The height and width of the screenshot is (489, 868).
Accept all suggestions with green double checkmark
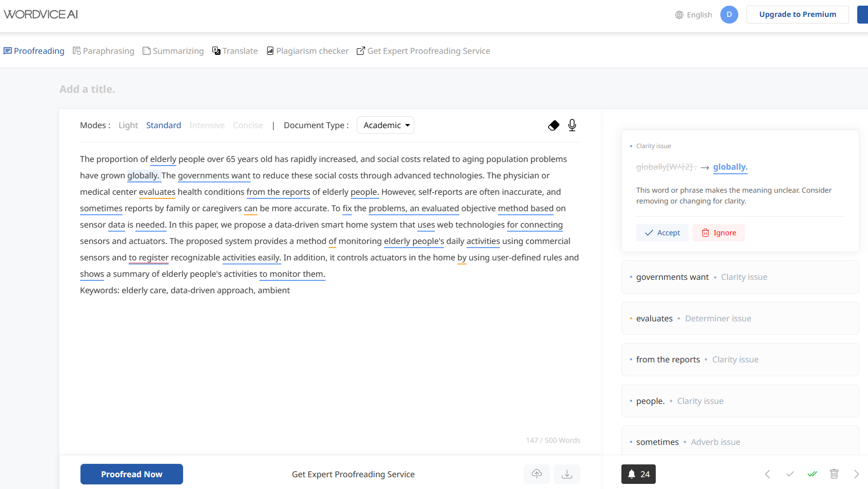(812, 474)
